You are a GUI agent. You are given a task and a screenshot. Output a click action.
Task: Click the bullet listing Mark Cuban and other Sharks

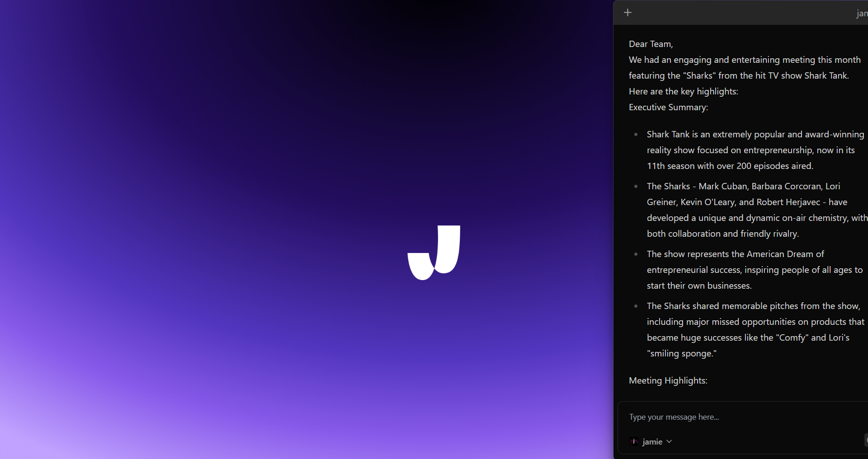pyautogui.click(x=757, y=210)
